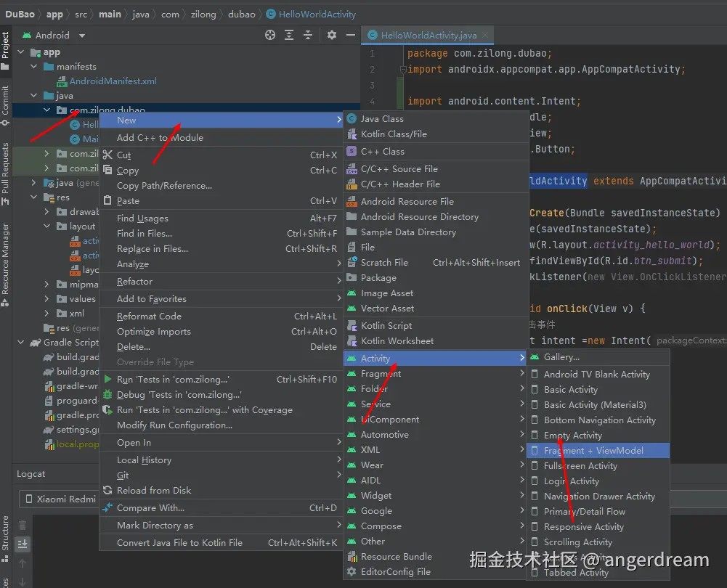The width and height of the screenshot is (727, 588).
Task: Click the 'main' breadcrumb in navigation bar
Action: [x=110, y=14]
